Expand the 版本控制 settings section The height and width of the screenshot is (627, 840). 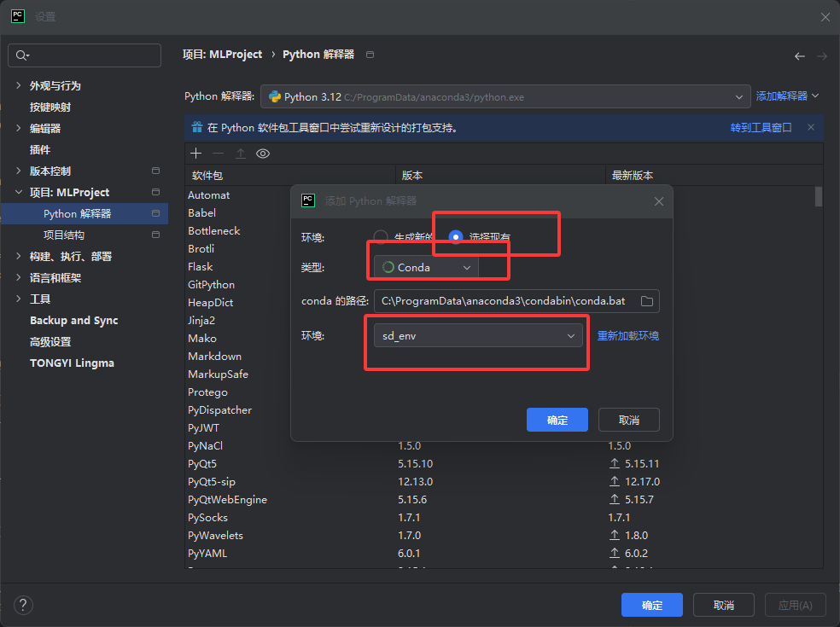click(19, 171)
